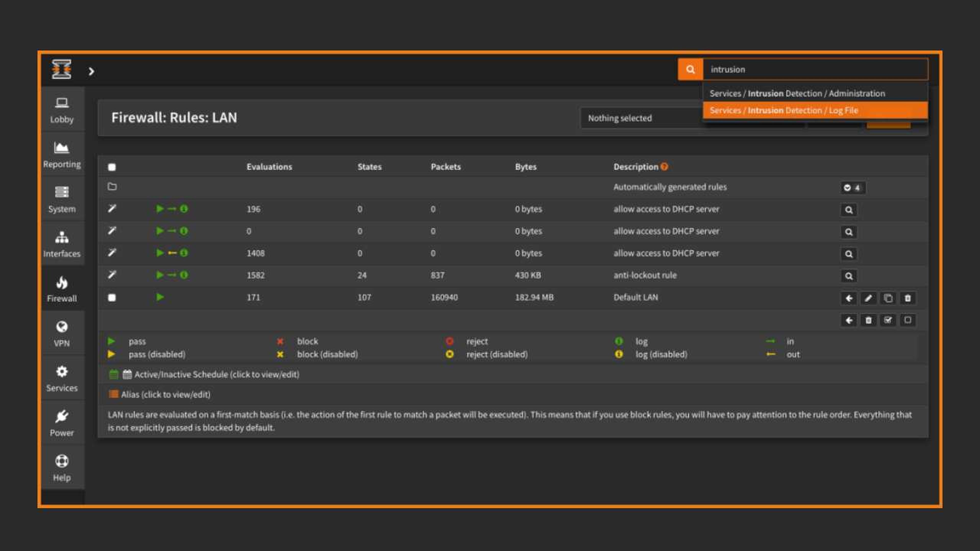Click the Active/Inactive Schedule calendar link
Screen dimensions: 980x551
click(217, 374)
